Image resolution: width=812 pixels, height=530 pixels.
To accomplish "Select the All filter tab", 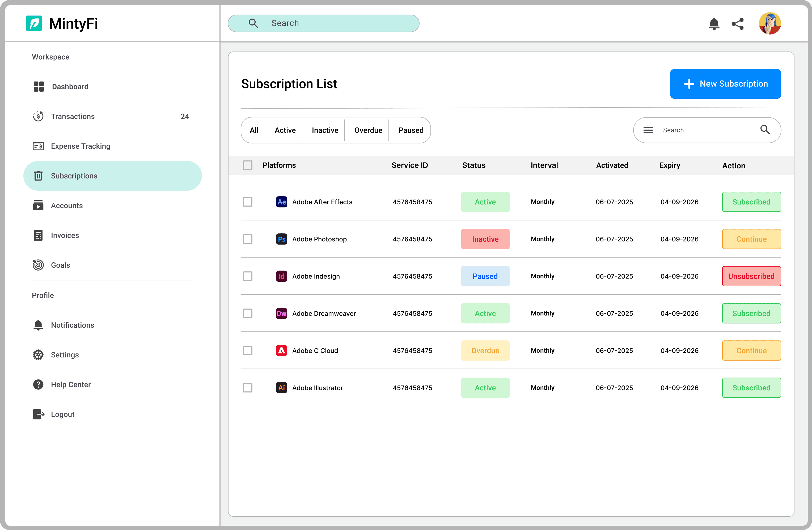I will (254, 130).
